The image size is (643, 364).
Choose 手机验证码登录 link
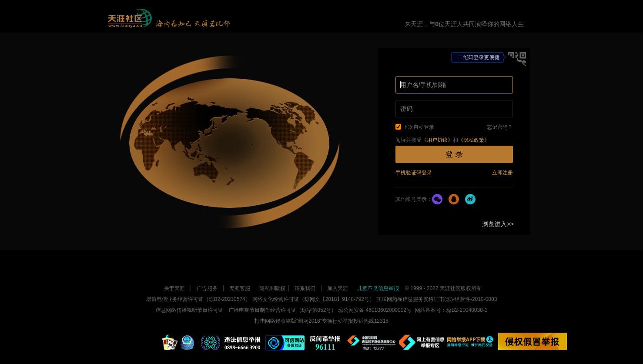point(414,173)
